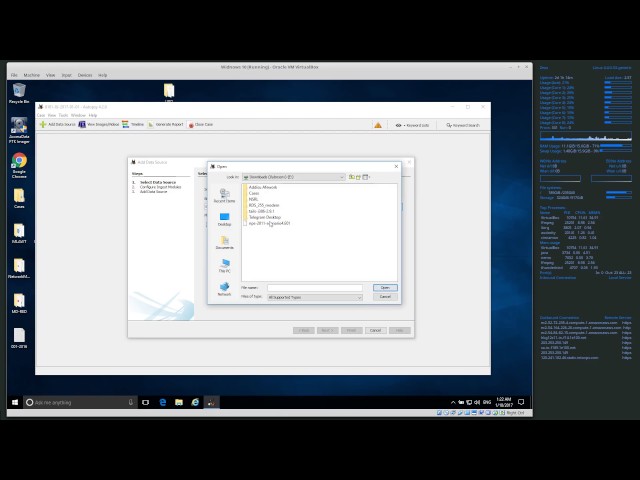Go to Recent Items in Open dialog
The height and width of the screenshot is (480, 640).
(224, 196)
